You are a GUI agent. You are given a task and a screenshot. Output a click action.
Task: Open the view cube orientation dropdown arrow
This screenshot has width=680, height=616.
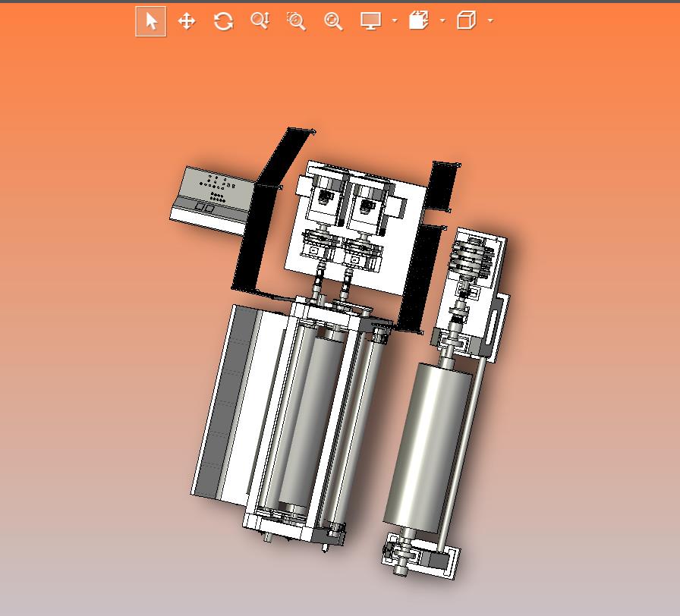[x=490, y=20]
